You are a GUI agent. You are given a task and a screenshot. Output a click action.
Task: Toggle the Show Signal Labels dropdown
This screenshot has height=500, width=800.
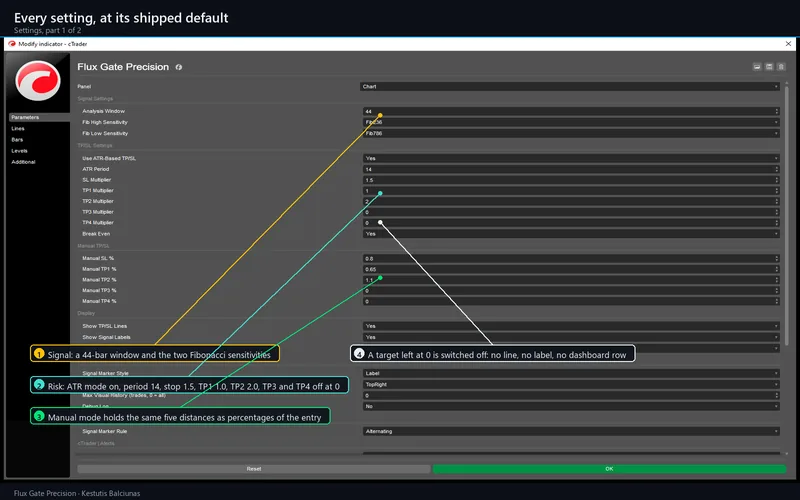(x=571, y=337)
